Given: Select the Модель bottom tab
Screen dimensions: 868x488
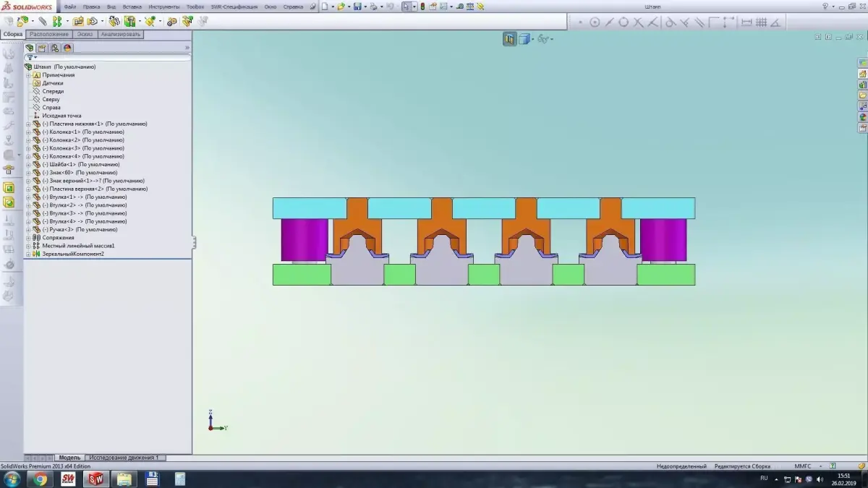Looking at the screenshot, I should pyautogui.click(x=69, y=458).
